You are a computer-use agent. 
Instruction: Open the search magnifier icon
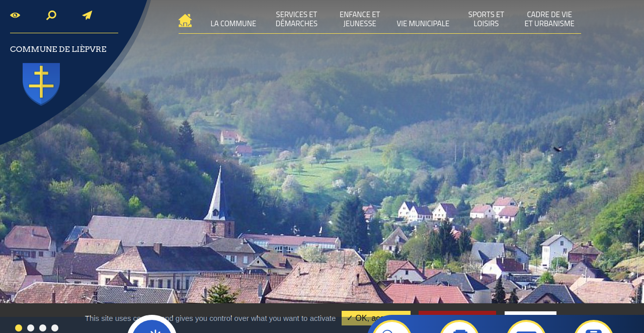pyautogui.click(x=51, y=15)
